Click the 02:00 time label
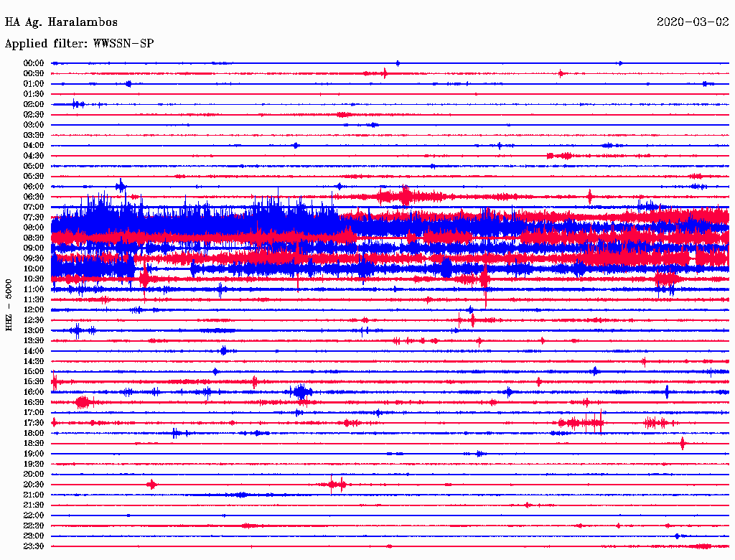 [x=34, y=105]
